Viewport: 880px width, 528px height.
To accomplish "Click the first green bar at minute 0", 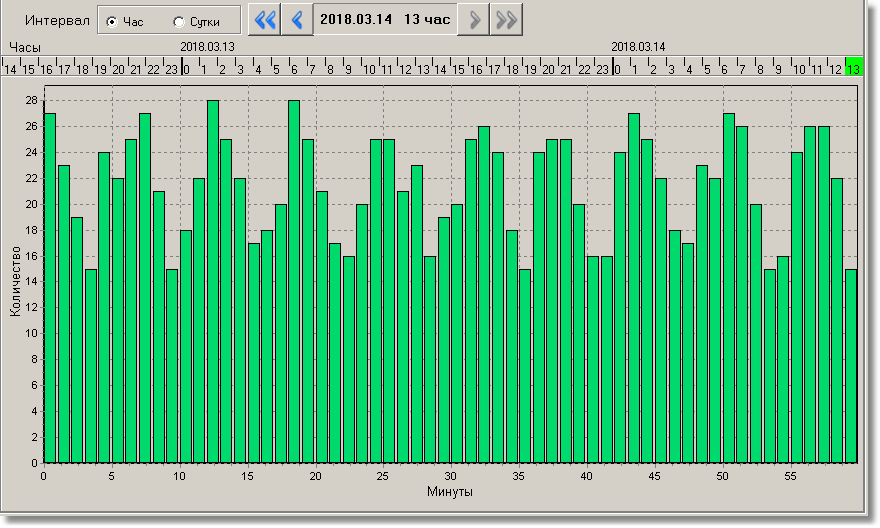I will tap(50, 288).
